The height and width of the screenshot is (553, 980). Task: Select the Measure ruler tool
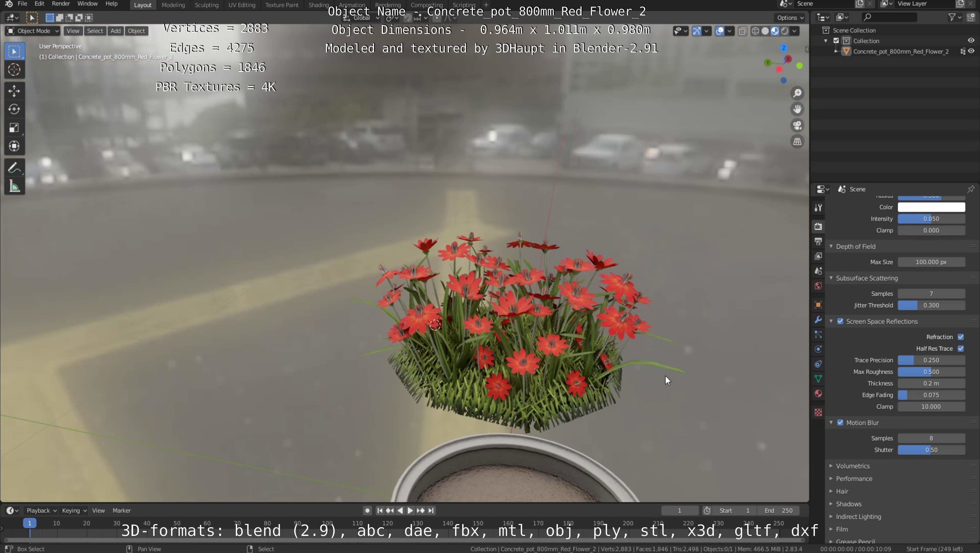point(14,186)
